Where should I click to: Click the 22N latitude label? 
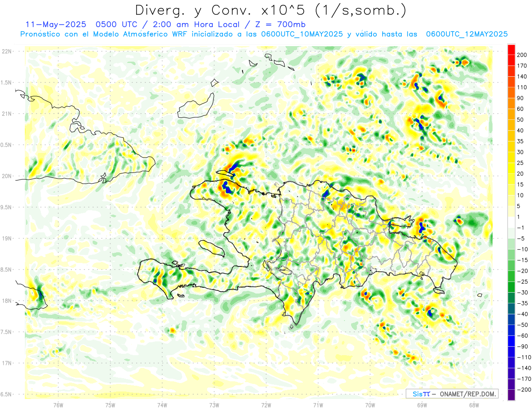pyautogui.click(x=7, y=51)
